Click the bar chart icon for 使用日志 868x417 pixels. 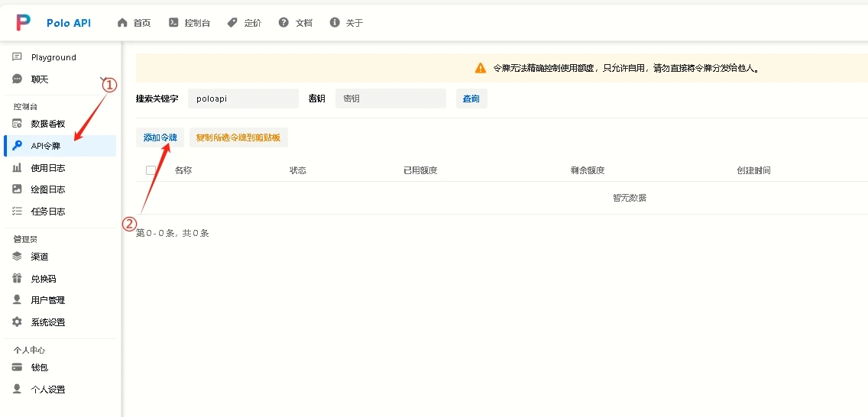(x=17, y=167)
